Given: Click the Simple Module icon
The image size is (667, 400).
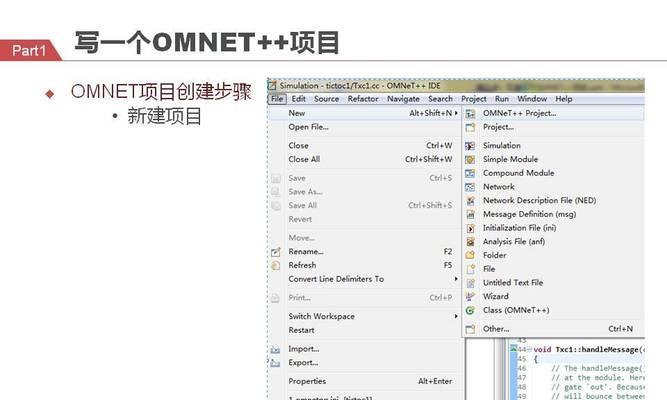Looking at the screenshot, I should coord(470,160).
